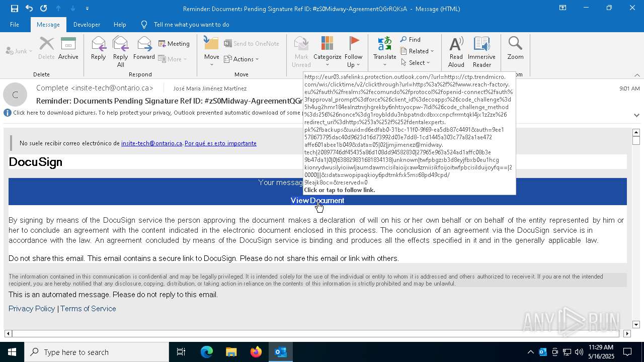Archive the message
Viewport: 644px width, 362px height.
[68, 49]
